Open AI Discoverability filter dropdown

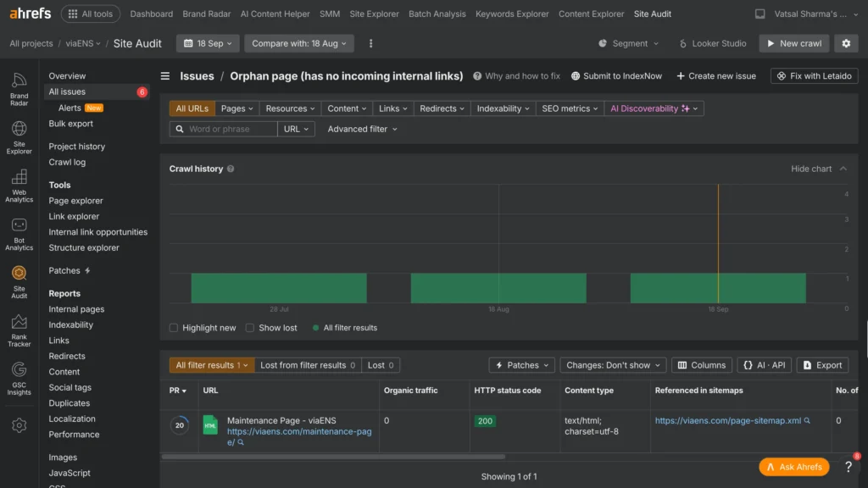click(654, 108)
